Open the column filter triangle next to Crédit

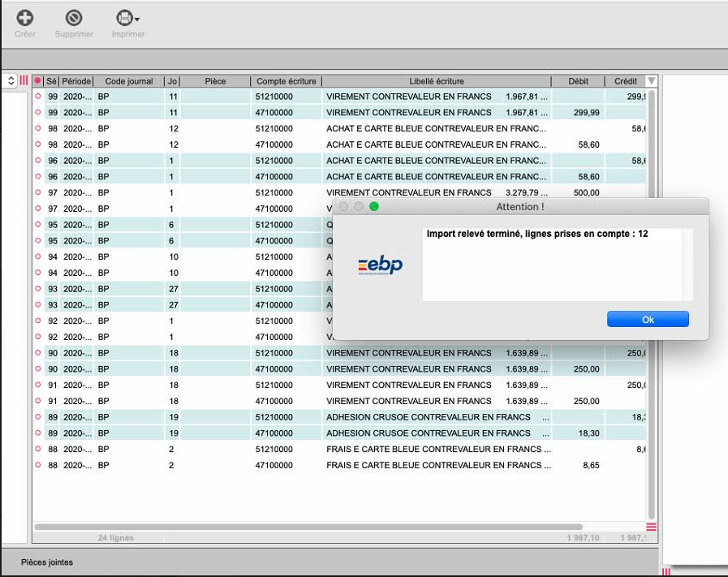point(652,81)
